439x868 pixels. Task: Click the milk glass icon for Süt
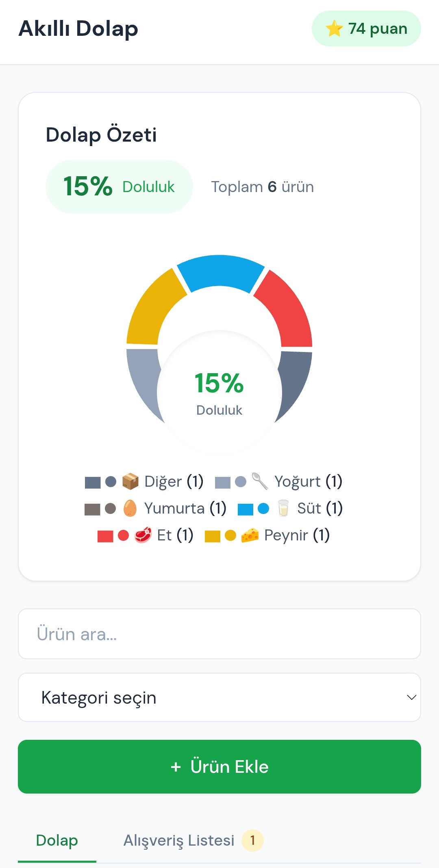[283, 508]
